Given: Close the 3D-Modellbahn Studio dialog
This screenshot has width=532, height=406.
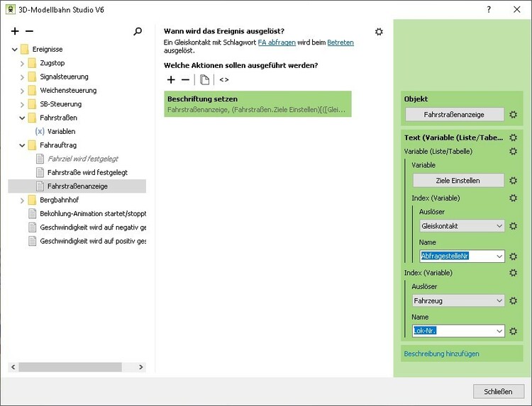Looking at the screenshot, I should 516,9.
